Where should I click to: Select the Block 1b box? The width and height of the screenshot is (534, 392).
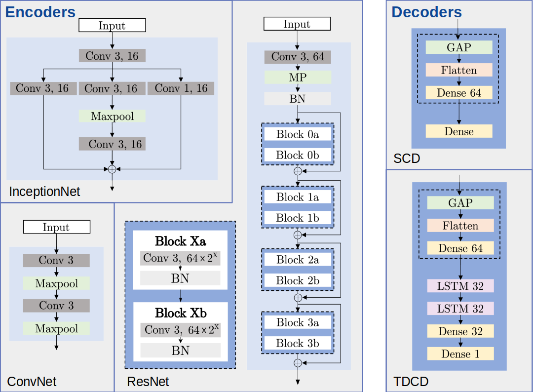click(298, 218)
